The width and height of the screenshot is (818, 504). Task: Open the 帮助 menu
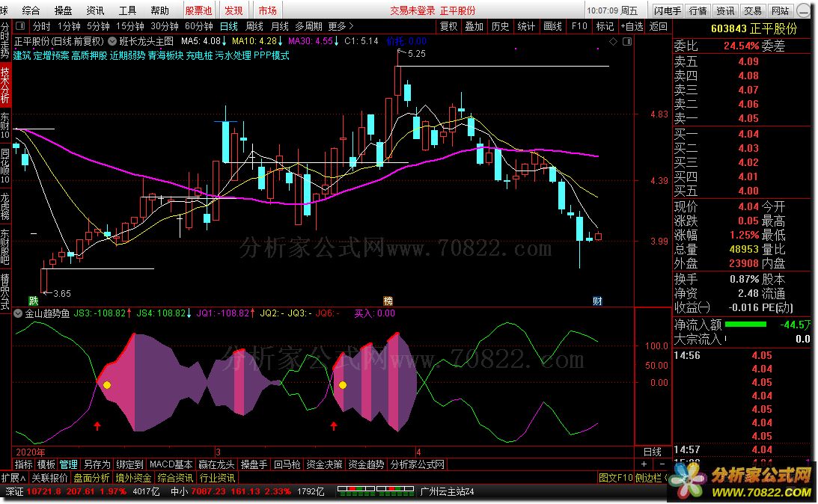159,10
